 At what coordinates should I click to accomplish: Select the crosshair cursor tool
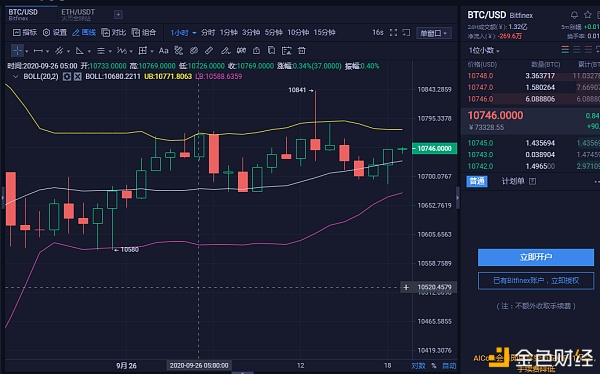click(17, 51)
